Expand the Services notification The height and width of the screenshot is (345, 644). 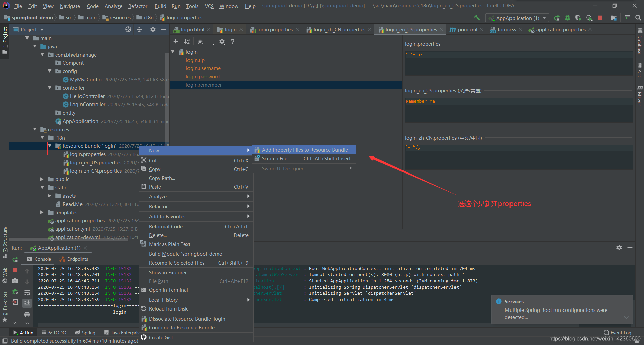click(x=626, y=317)
